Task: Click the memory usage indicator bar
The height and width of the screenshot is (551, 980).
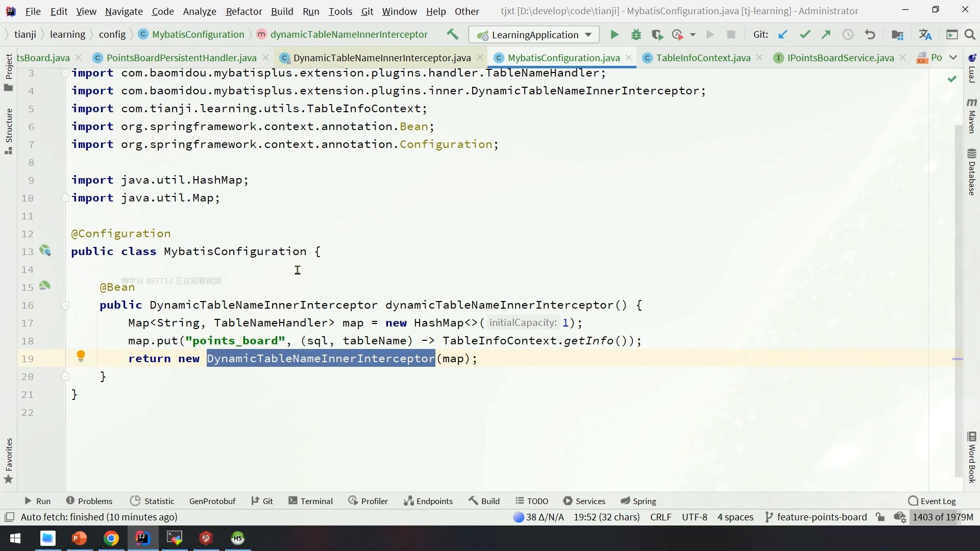Action: click(x=942, y=517)
